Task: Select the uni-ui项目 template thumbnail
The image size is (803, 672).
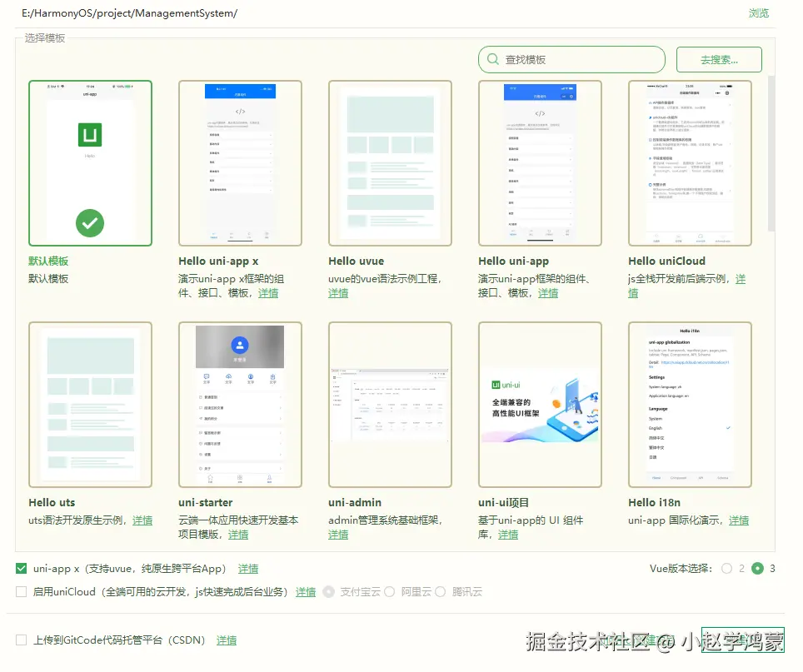Action: pyautogui.click(x=541, y=405)
